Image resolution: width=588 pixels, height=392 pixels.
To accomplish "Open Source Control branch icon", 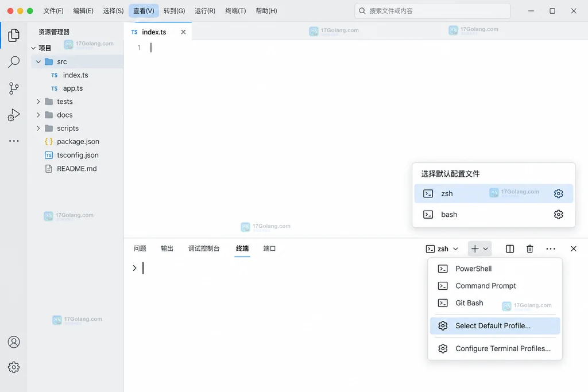I will pos(14,88).
